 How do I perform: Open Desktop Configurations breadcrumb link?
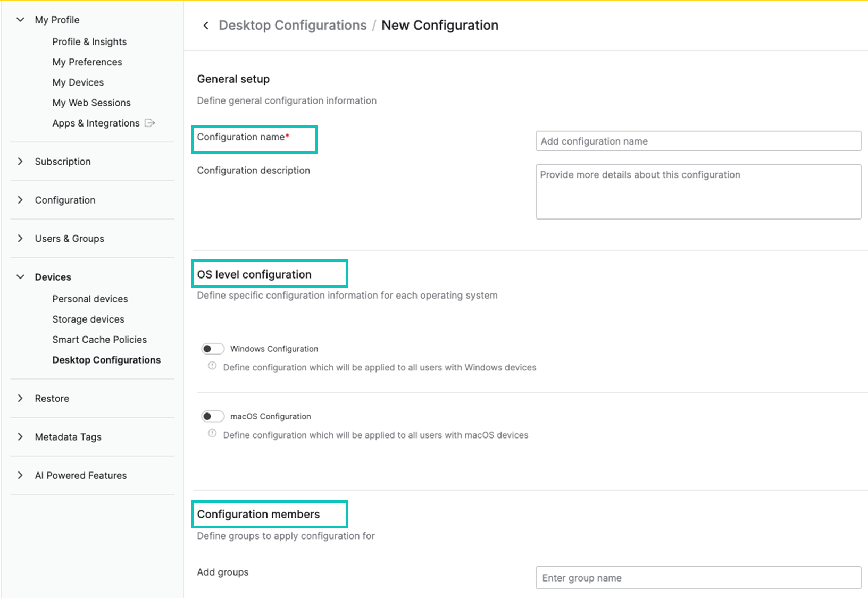pos(293,25)
